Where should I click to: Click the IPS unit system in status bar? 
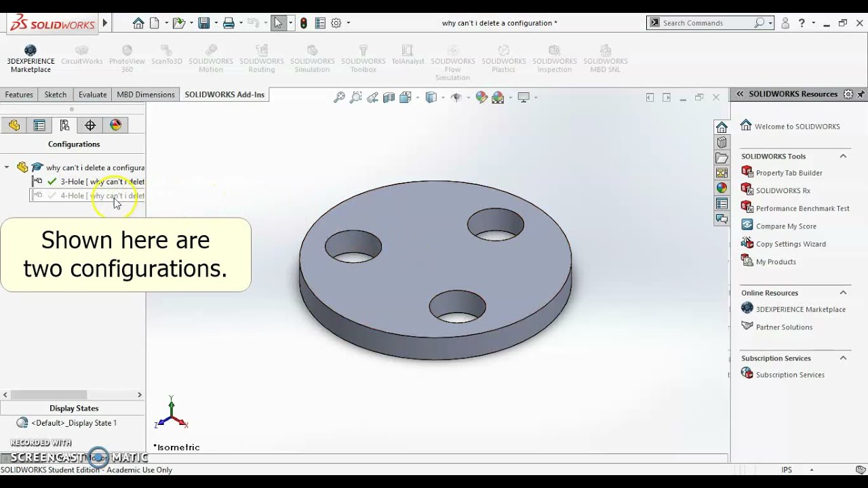click(787, 470)
